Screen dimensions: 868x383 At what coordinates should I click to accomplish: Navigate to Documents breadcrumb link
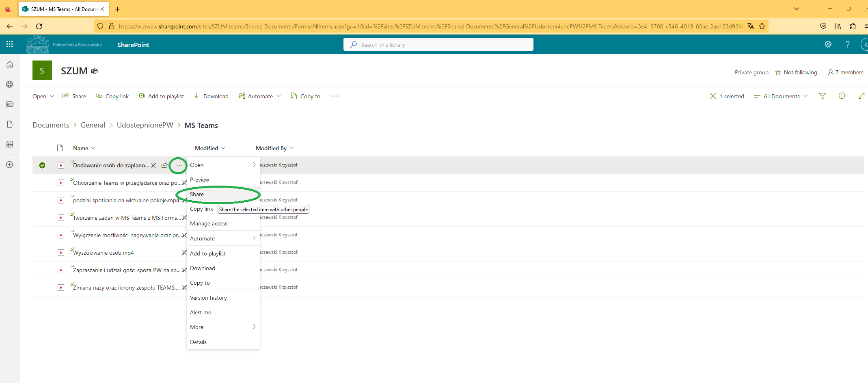click(51, 125)
